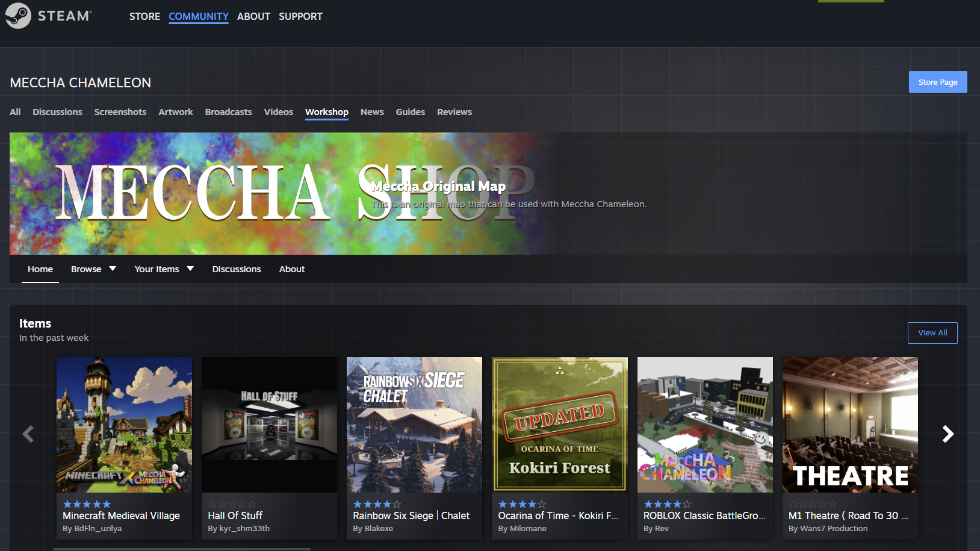Click Hall Of Stuff title link
This screenshot has height=551, width=980.
point(235,515)
